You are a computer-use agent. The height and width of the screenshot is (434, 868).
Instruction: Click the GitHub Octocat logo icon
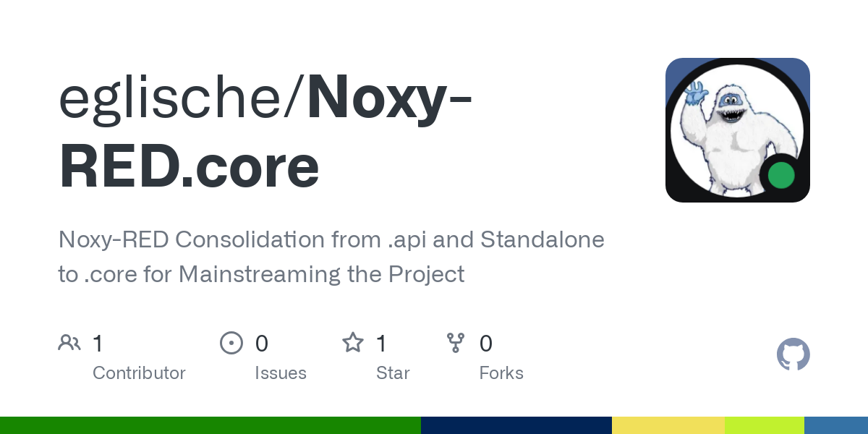793,354
